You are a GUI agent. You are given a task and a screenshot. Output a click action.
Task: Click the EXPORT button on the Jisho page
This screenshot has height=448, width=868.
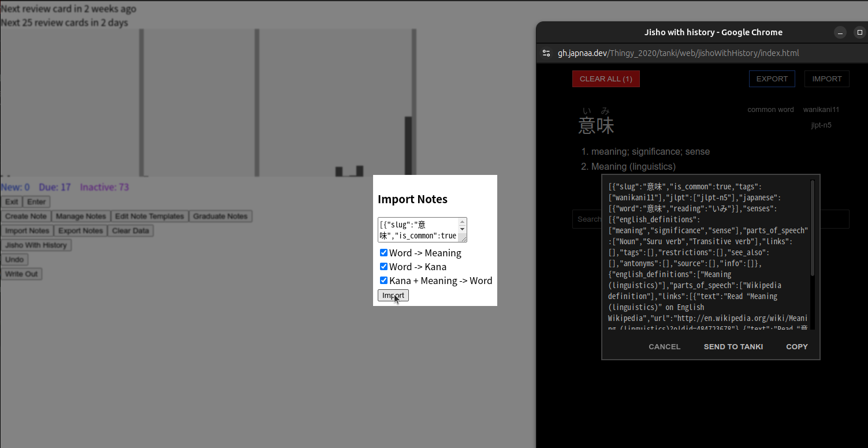772,79
